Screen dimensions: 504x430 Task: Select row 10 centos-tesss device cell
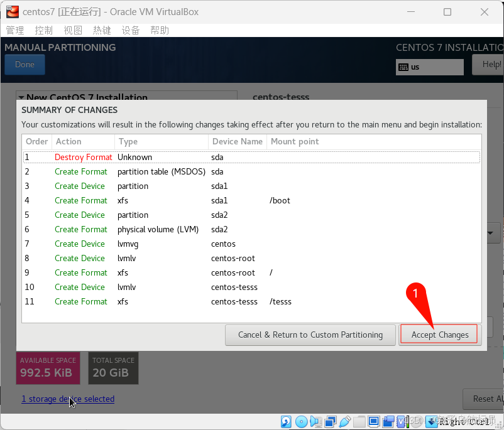pyautogui.click(x=234, y=287)
